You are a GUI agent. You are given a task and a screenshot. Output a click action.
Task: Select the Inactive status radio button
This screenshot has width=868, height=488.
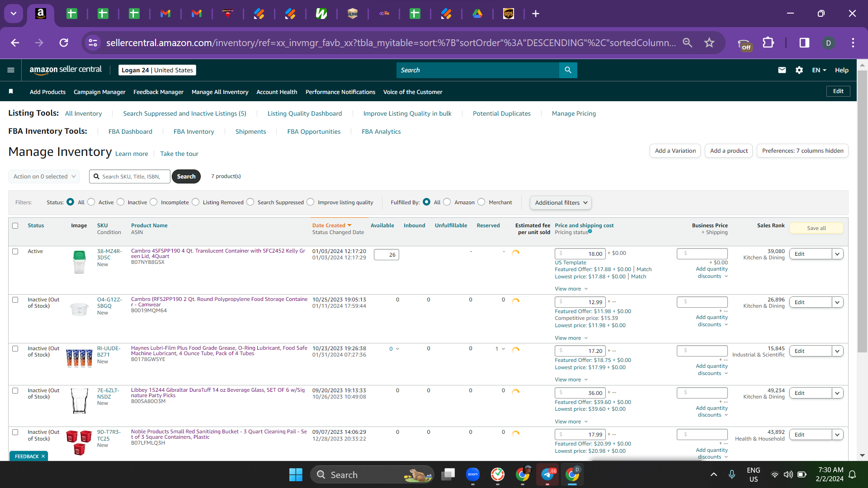121,202
